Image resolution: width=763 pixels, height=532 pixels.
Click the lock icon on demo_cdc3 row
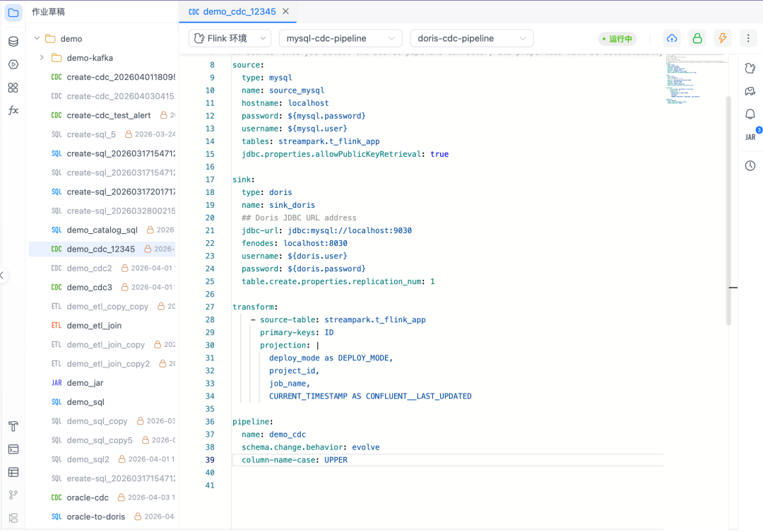point(124,287)
